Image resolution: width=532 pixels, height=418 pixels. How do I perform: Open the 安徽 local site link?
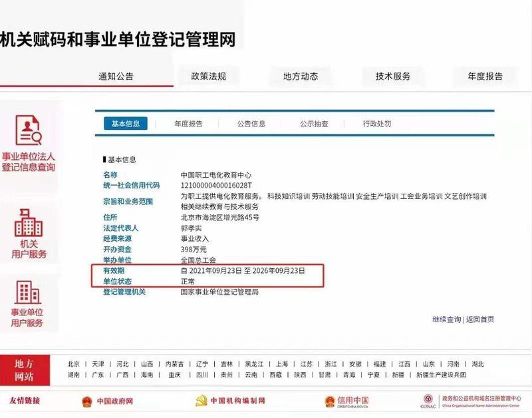pos(355,364)
